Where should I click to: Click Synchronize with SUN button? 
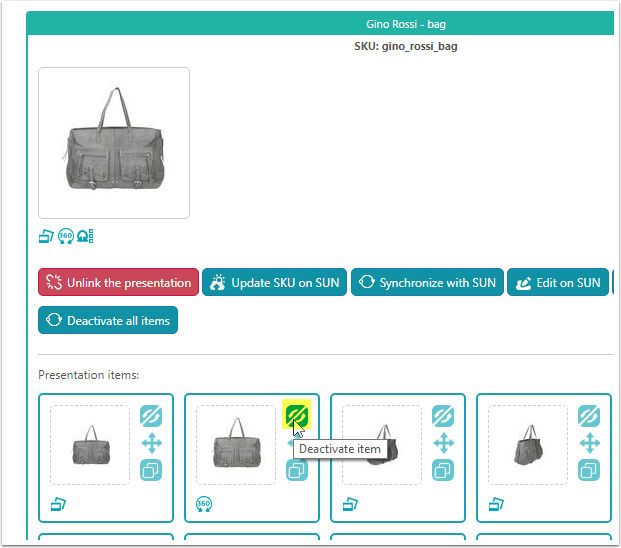click(x=427, y=282)
